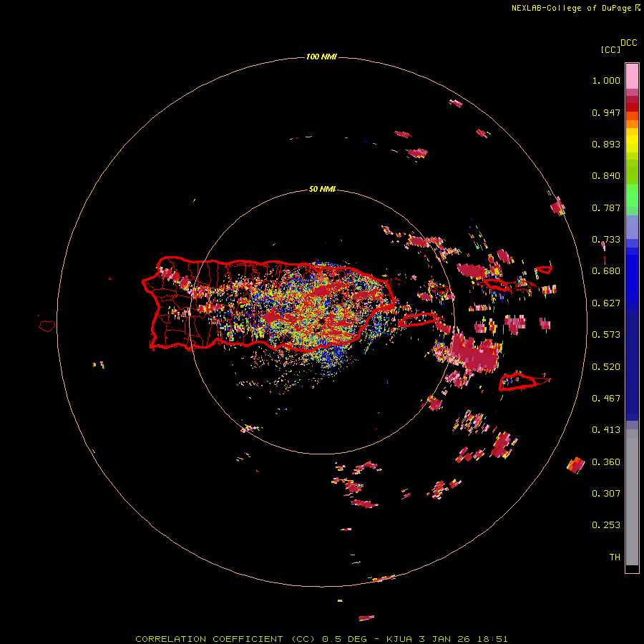Click the 0.307 scale value
The width and height of the screenshot is (644, 644).
pyautogui.click(x=606, y=493)
